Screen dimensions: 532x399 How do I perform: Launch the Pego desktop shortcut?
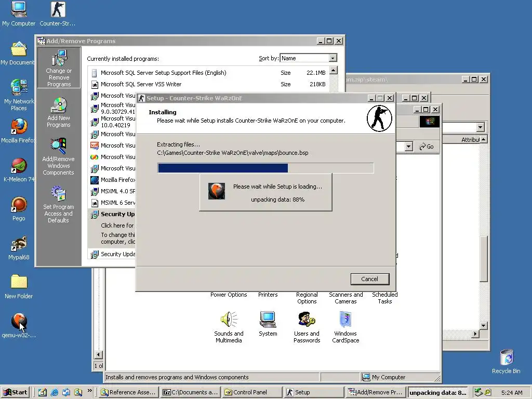click(19, 209)
